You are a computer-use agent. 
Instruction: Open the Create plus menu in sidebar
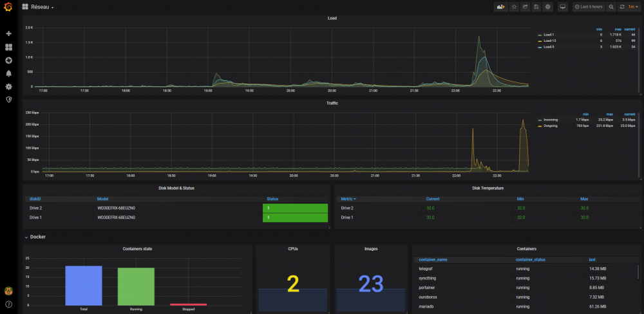click(x=8, y=33)
